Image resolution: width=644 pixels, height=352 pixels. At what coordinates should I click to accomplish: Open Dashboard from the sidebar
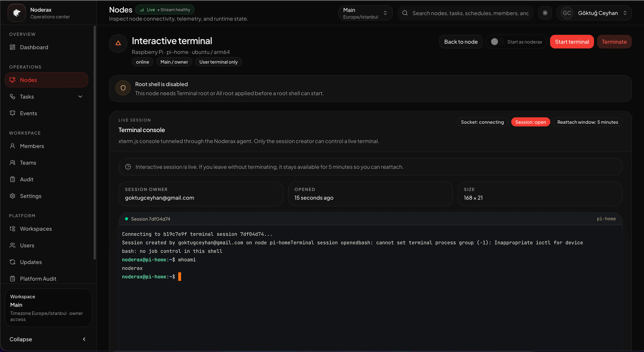coord(46,47)
